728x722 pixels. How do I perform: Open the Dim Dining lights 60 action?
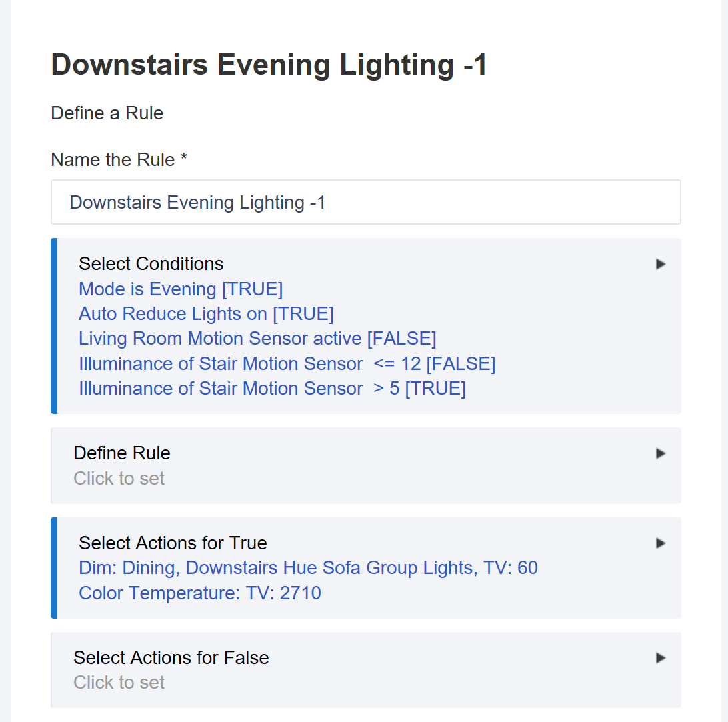point(308,568)
